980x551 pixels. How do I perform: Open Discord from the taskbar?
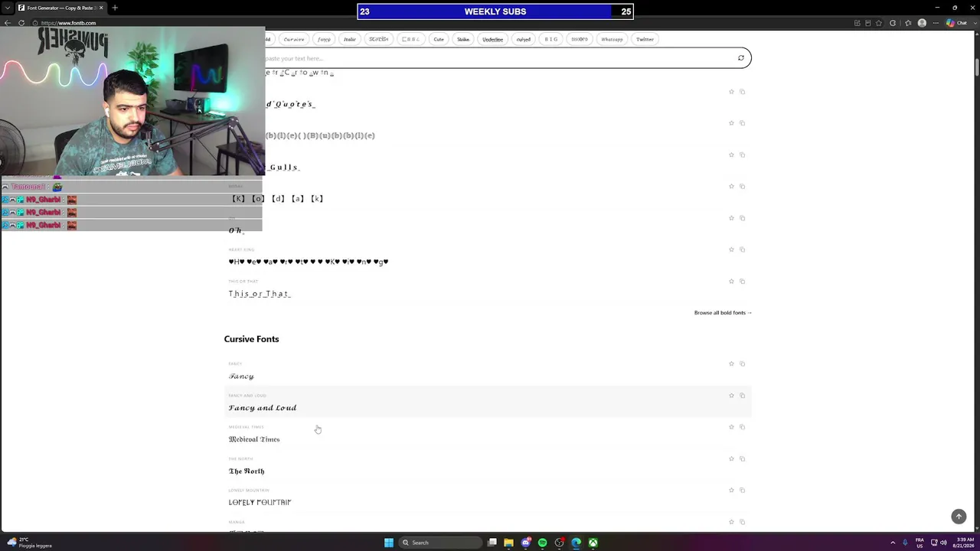(x=525, y=543)
